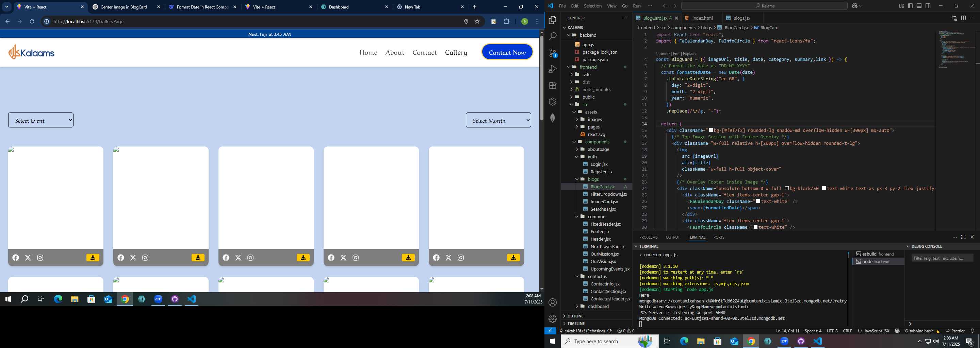980x348 pixels.
Task: Expand the dashboard folder in Explorer
Action: (598, 307)
